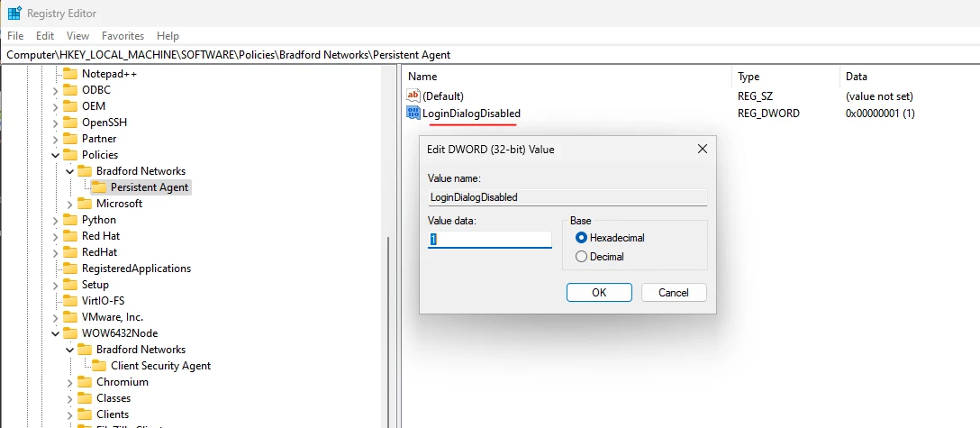Select Bradford Networks under WOW6432Node
This screenshot has width=980, height=428.
coord(141,350)
